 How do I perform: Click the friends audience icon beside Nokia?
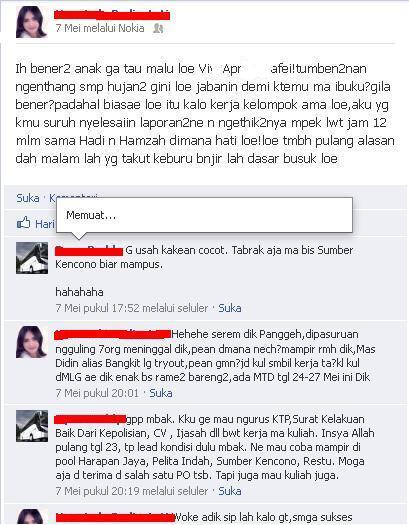tap(158, 28)
